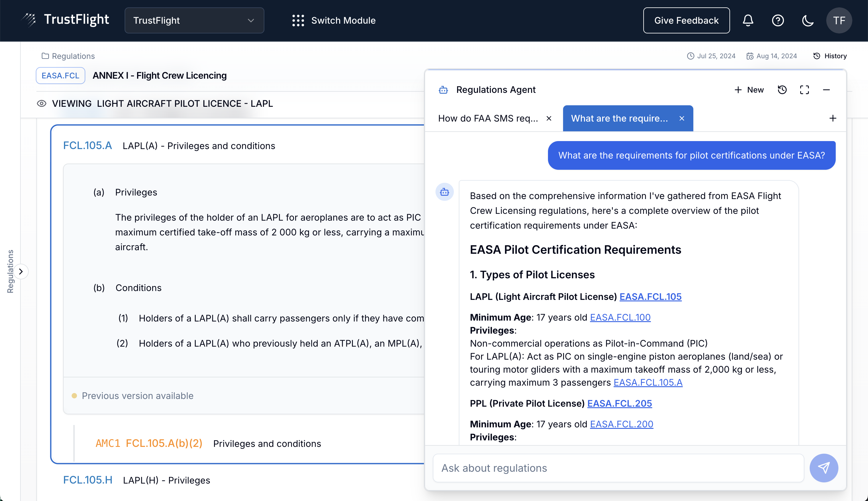Click the bot avatar beside the answer

coord(444,192)
